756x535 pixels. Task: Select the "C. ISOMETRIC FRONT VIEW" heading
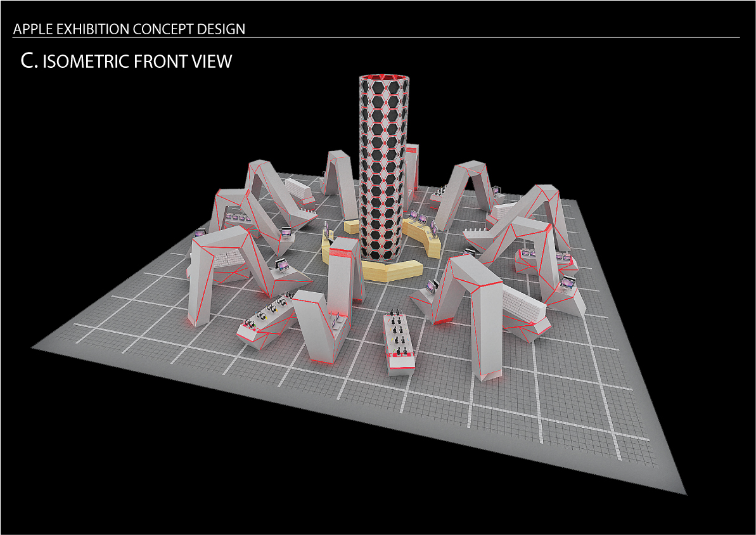coord(127,61)
